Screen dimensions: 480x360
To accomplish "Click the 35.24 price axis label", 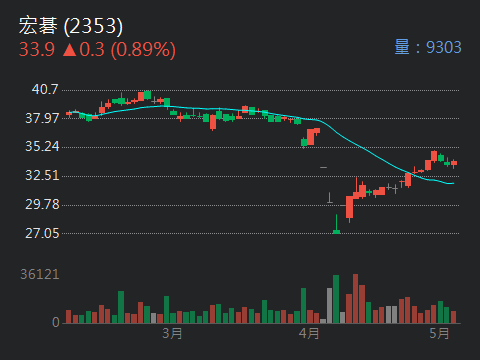I will pos(42,147).
